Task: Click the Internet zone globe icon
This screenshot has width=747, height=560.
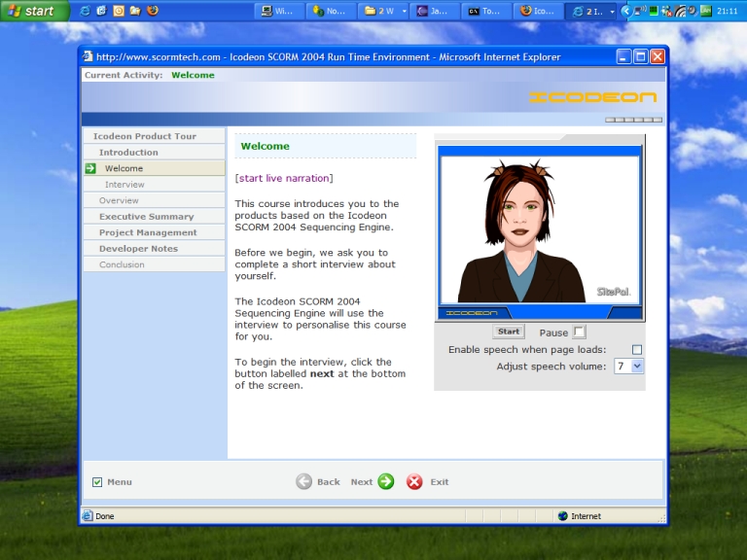Action: (562, 515)
